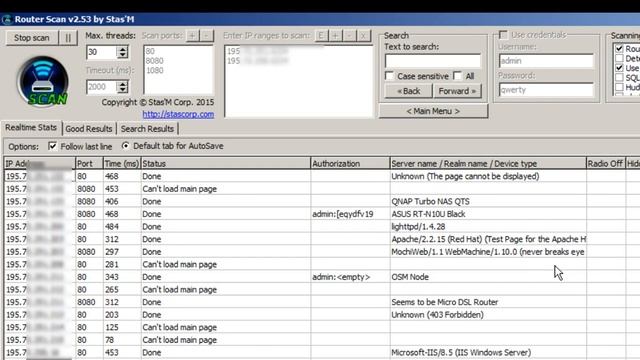
Task: Add an IP range with the plus button
Action: (335, 36)
